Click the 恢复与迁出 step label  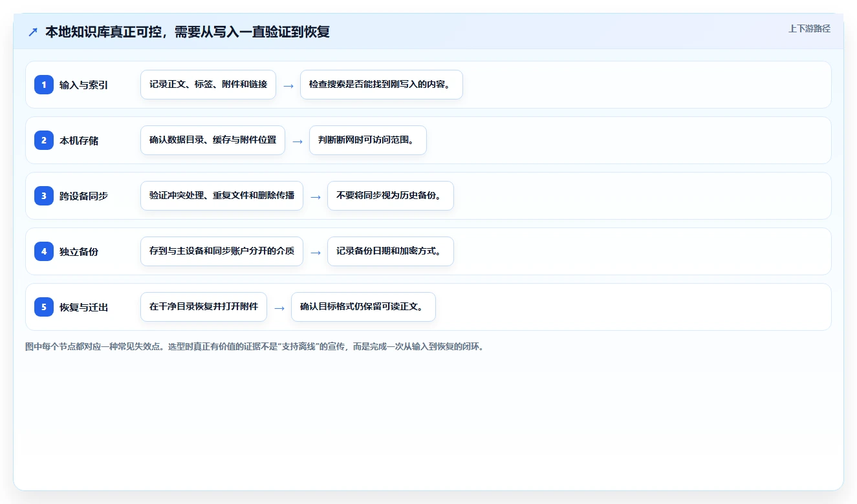click(x=83, y=307)
